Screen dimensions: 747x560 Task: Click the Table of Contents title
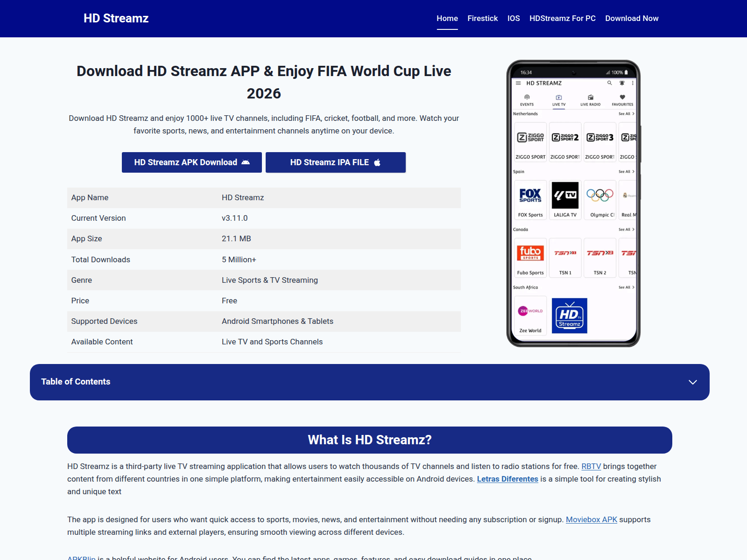[76, 382]
